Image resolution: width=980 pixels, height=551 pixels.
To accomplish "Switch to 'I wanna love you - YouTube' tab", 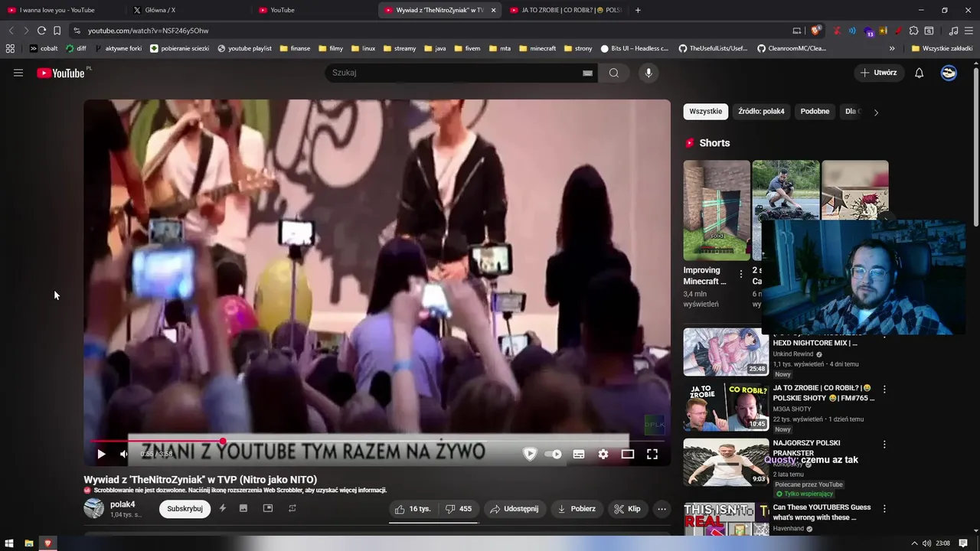I will point(57,10).
